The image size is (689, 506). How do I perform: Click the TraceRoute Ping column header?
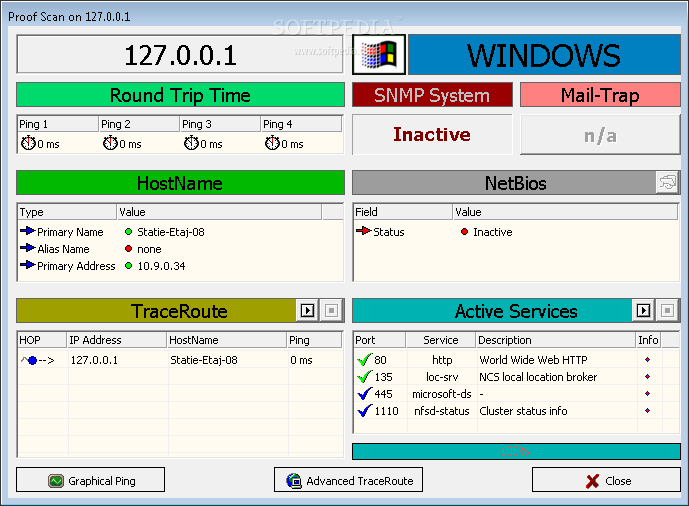coord(314,340)
